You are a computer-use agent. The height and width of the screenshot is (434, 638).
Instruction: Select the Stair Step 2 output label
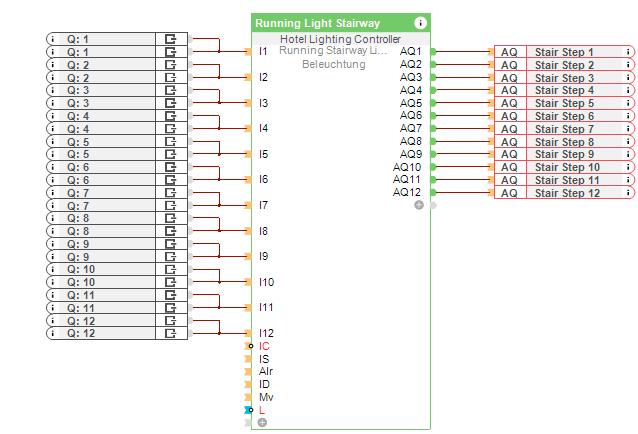564,65
